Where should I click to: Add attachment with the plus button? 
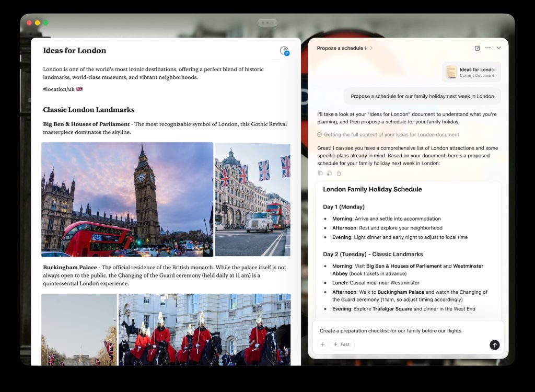[322, 344]
